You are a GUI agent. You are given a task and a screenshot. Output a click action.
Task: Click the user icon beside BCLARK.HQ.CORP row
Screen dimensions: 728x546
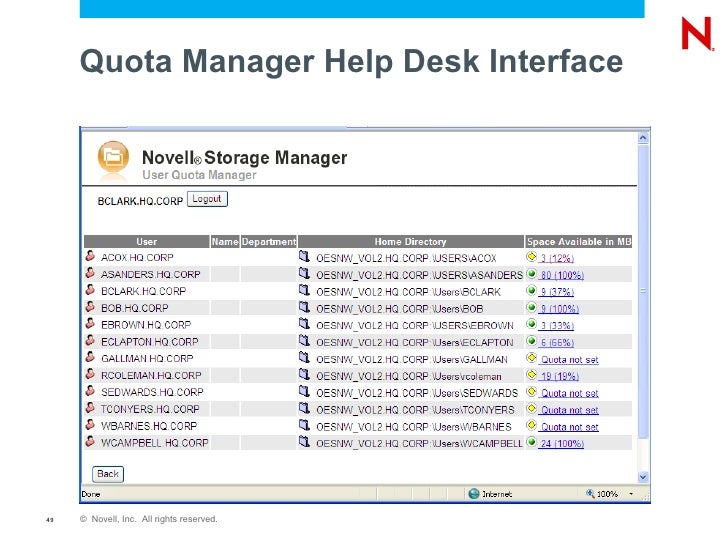[90, 290]
